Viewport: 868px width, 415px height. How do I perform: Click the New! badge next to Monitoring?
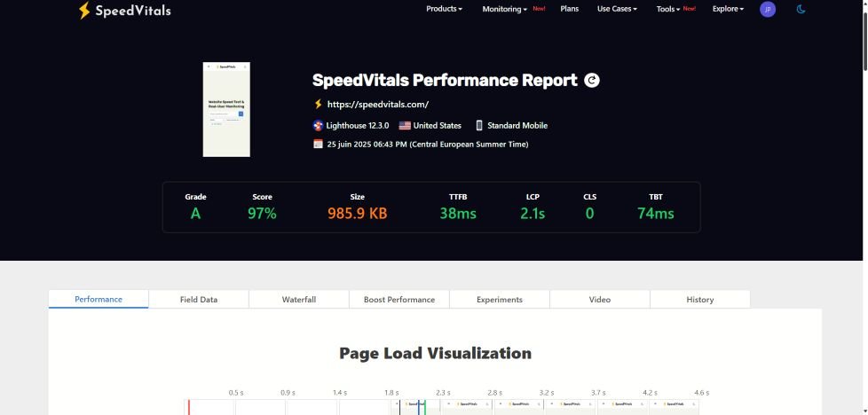540,8
